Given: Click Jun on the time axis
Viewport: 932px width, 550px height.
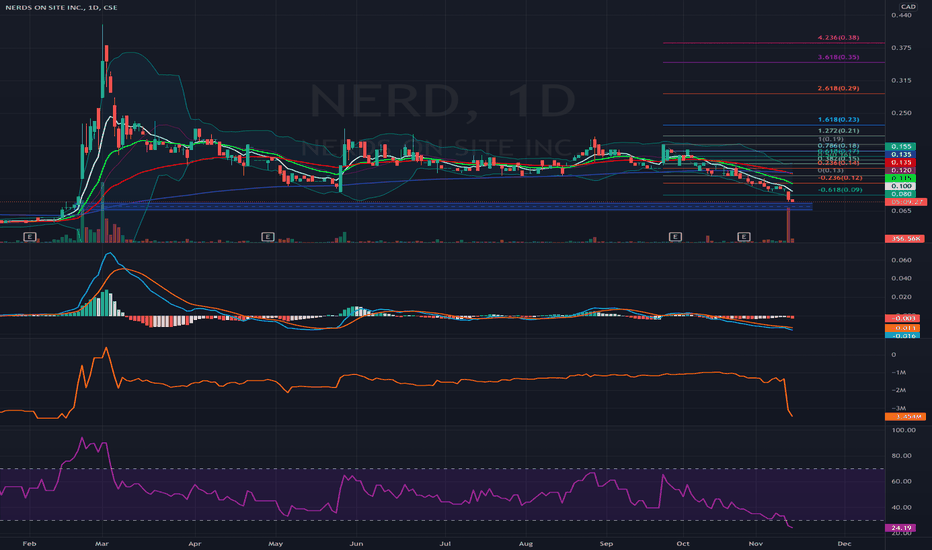Looking at the screenshot, I should (x=356, y=543).
